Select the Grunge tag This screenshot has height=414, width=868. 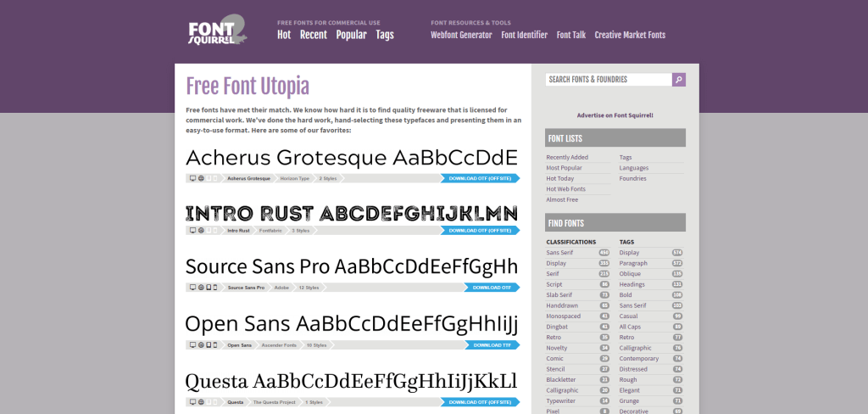click(x=630, y=400)
